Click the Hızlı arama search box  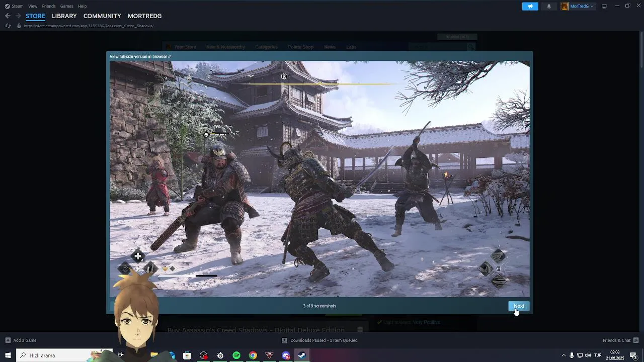point(64,355)
